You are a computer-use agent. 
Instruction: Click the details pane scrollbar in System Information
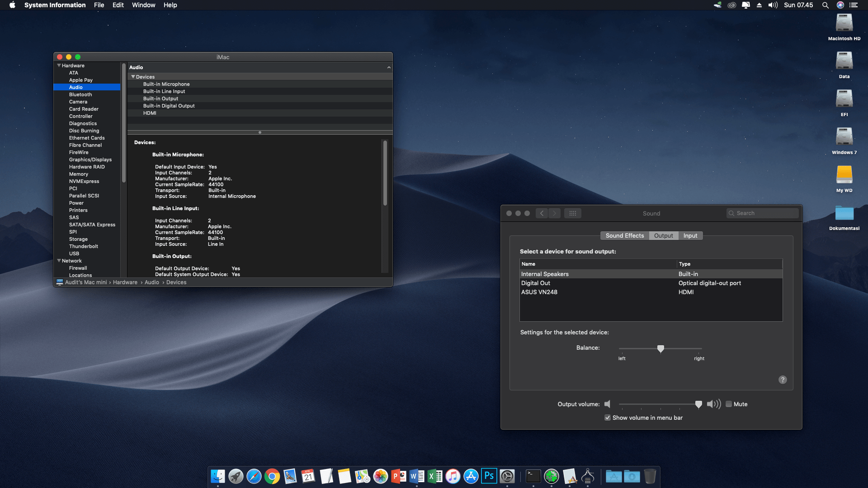[385, 173]
